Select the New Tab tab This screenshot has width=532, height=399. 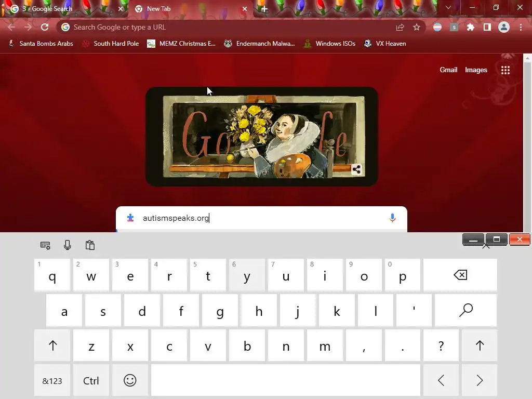click(x=190, y=9)
